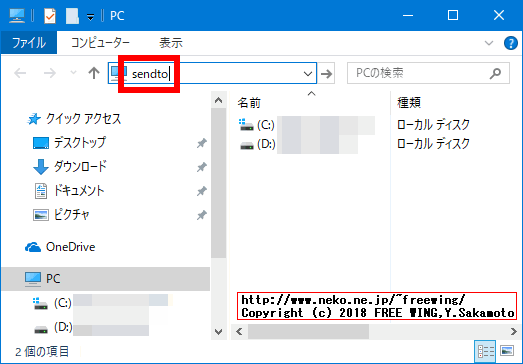Click the navigation pane vertical scrollbar thumb
Screen dimensions: 523x364
218,183
